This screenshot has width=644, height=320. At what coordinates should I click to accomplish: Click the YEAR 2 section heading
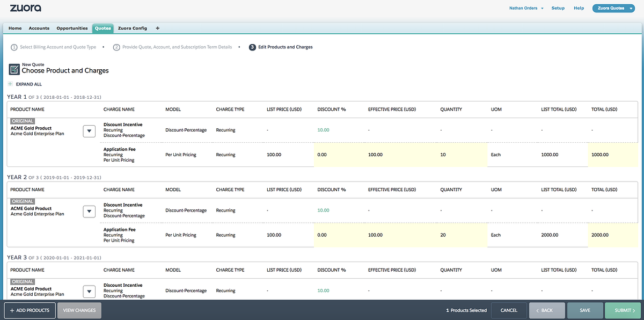point(54,177)
